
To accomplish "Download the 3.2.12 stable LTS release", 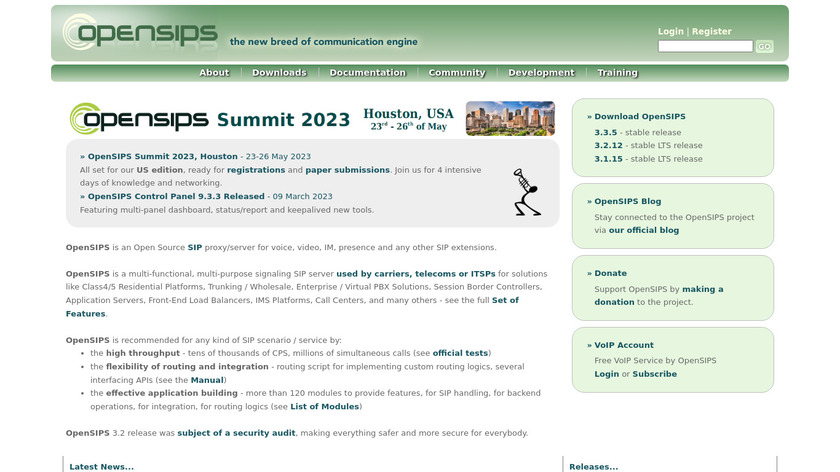I will [x=608, y=145].
